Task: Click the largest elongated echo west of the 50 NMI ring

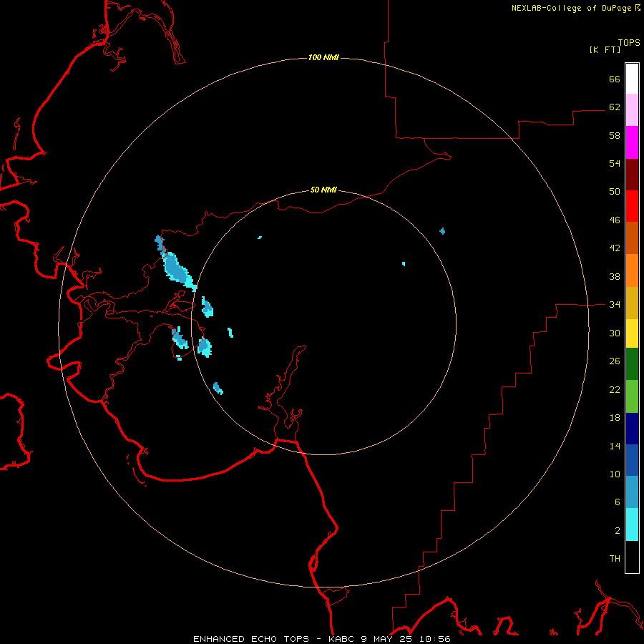Action: coord(177,266)
